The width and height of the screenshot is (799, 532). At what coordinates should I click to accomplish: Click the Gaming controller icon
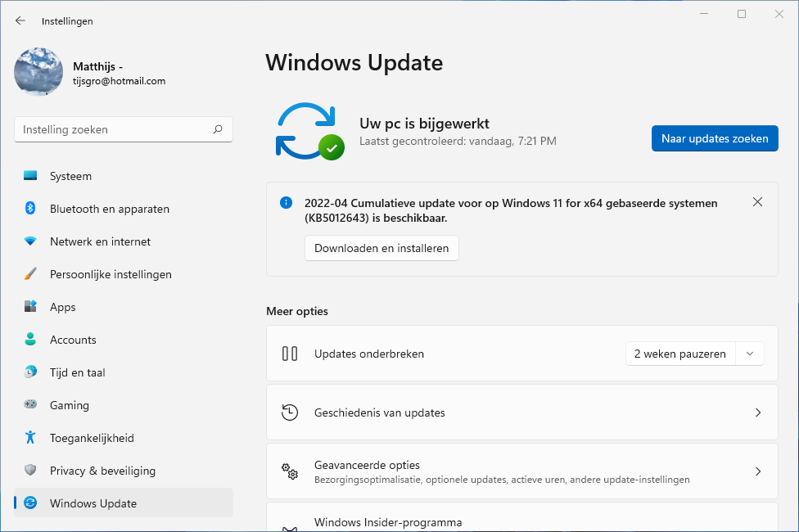pyautogui.click(x=30, y=405)
